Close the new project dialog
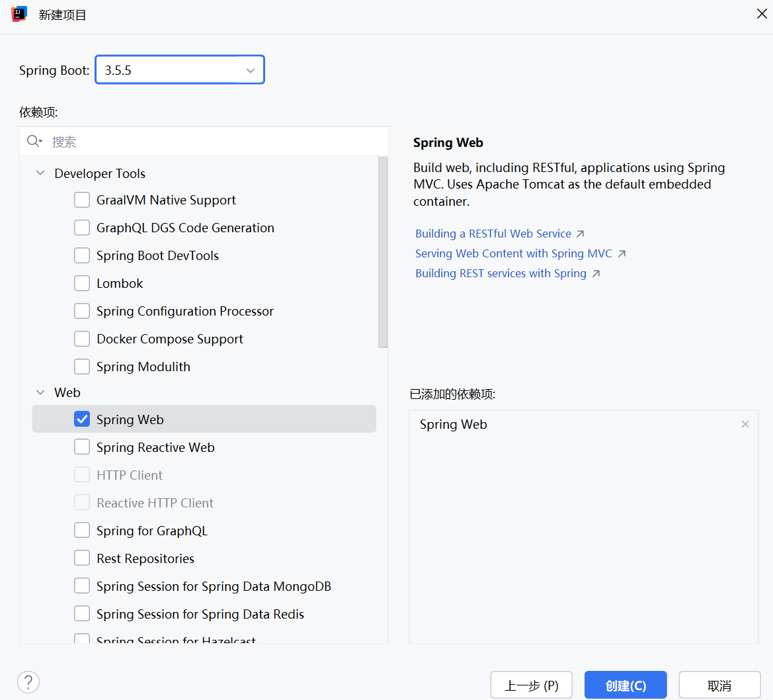Viewport: 773px width, 700px height. (x=762, y=14)
